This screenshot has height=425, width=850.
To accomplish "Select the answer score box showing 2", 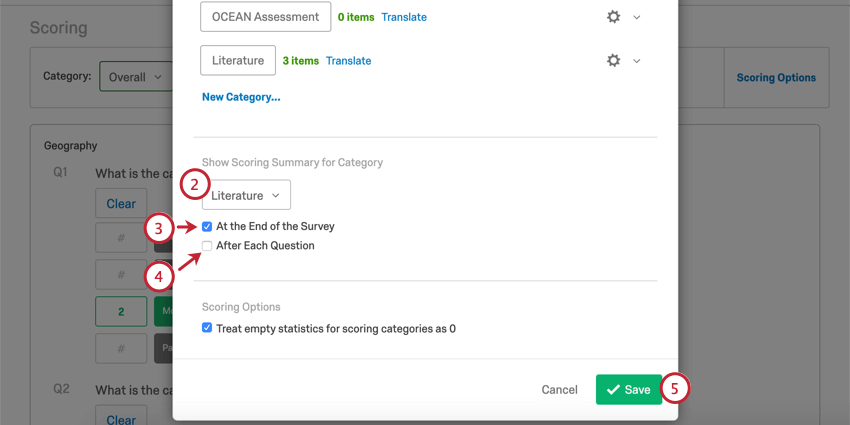I will tap(121, 311).
